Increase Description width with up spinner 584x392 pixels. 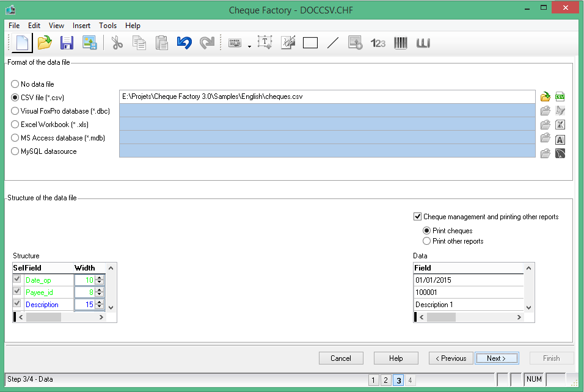coord(100,302)
